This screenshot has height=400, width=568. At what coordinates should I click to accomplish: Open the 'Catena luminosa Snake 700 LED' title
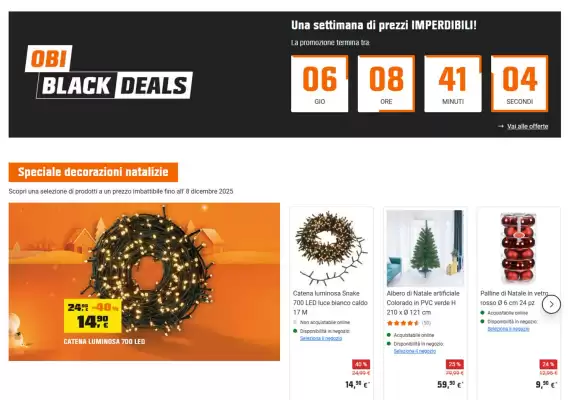pos(330,303)
